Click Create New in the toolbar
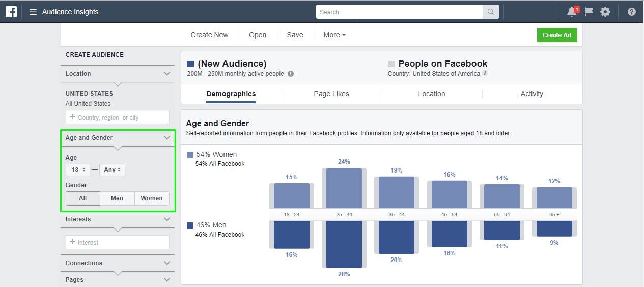The width and height of the screenshot is (644, 287). point(209,35)
